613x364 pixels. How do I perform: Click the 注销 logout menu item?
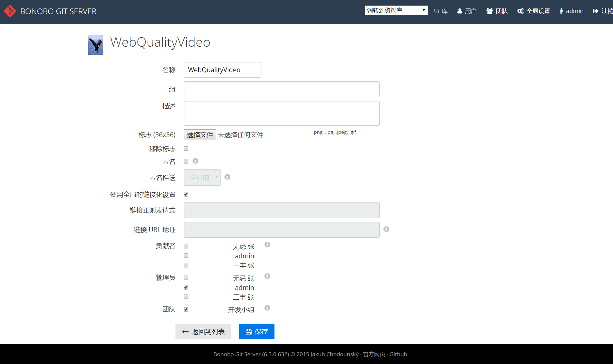603,11
